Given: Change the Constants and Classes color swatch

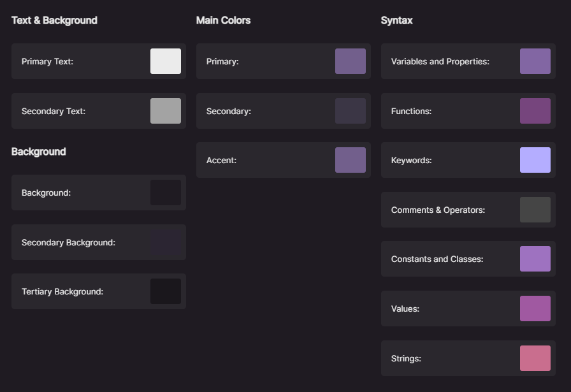Looking at the screenshot, I should click(535, 259).
